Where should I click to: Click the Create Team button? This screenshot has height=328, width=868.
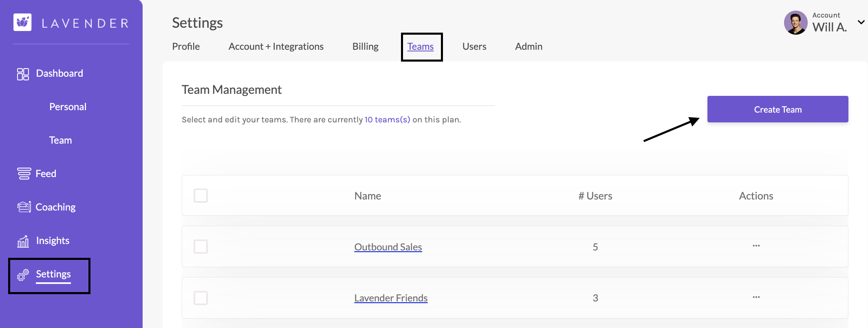(778, 109)
